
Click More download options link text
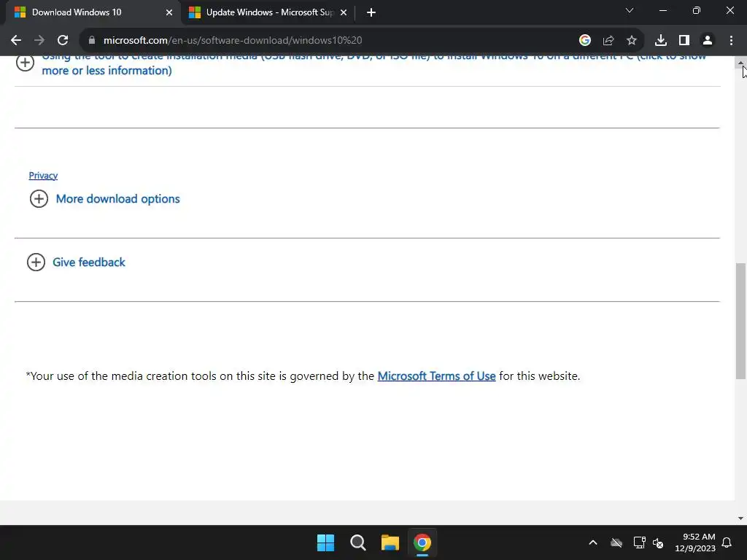(x=117, y=199)
